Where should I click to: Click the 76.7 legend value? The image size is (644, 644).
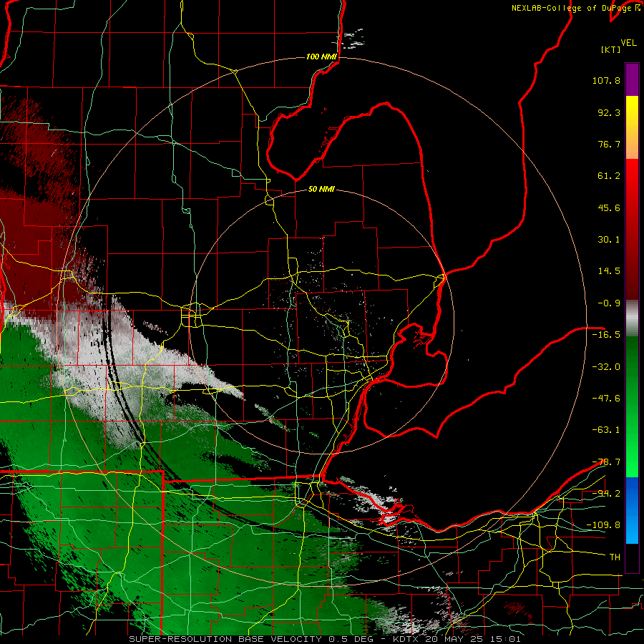pyautogui.click(x=609, y=144)
